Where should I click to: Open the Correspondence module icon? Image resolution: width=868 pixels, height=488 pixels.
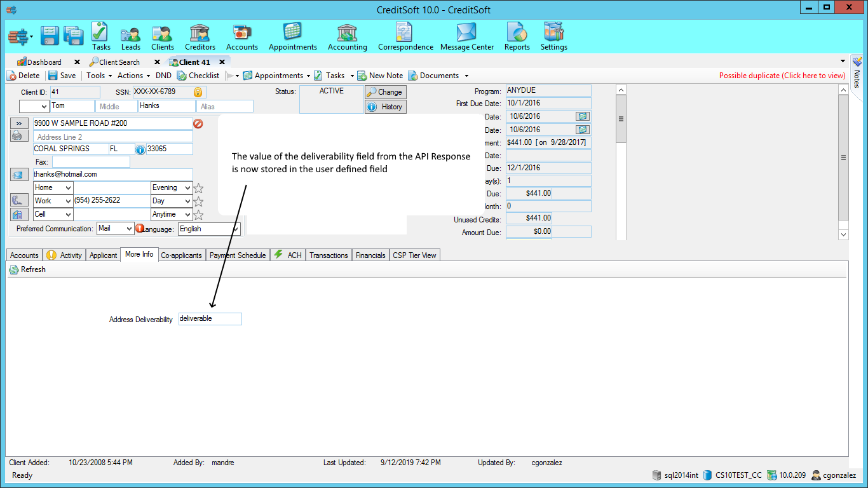tap(405, 36)
